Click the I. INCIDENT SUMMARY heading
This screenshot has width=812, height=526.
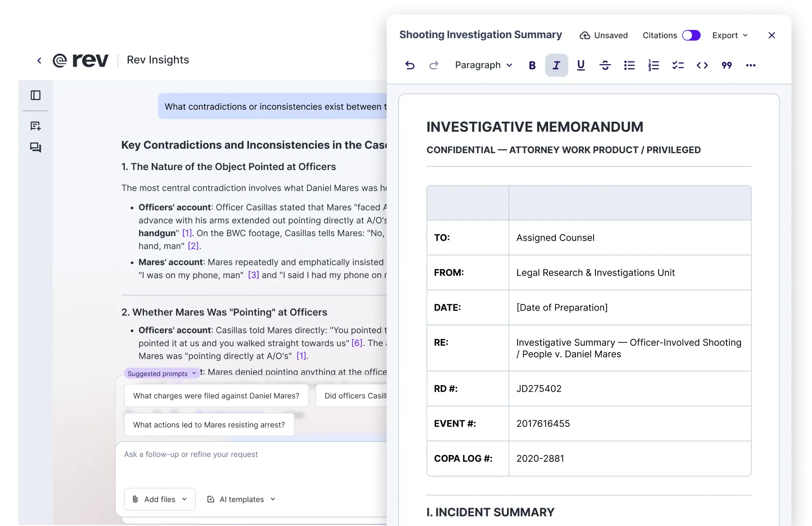[x=490, y=512]
